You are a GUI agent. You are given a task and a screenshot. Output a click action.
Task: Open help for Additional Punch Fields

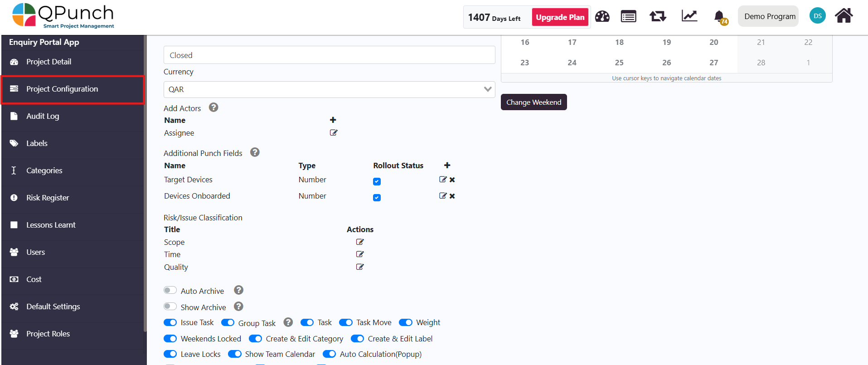(x=255, y=153)
